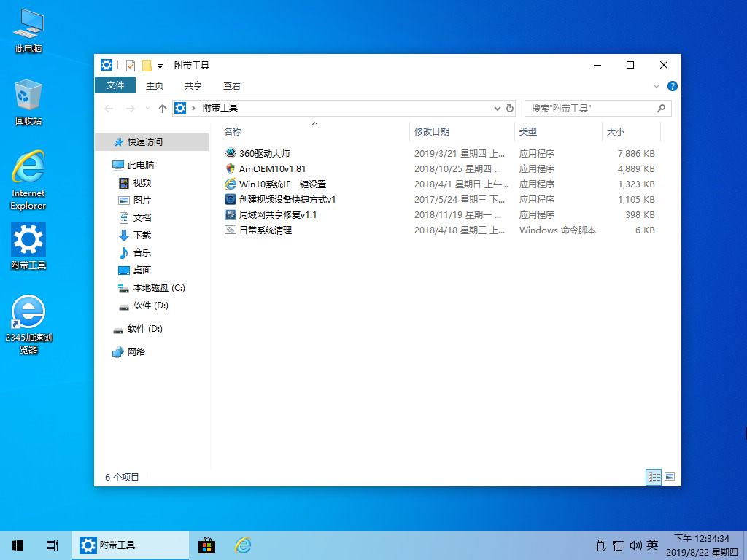The width and height of the screenshot is (747, 560).
Task: Open Internet Explorer from taskbar
Action: pos(244,545)
